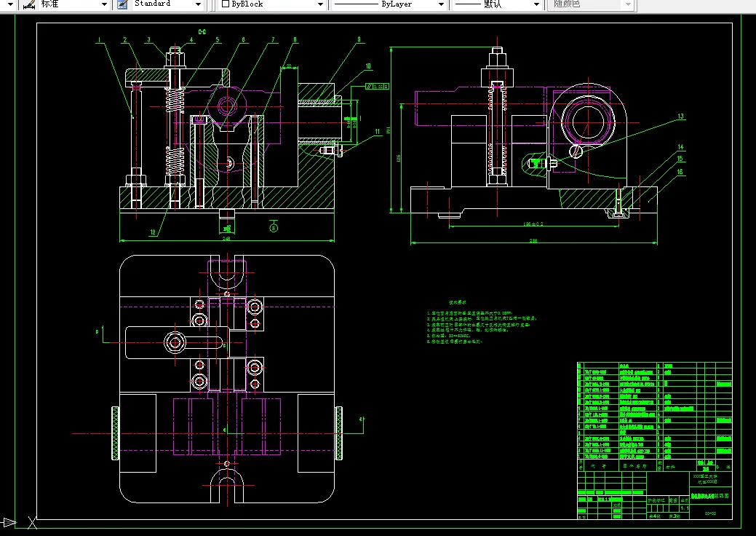Screen dimensions: 756x536
Task: Open the ByLayer linetype dropdown
Action: point(441,4)
